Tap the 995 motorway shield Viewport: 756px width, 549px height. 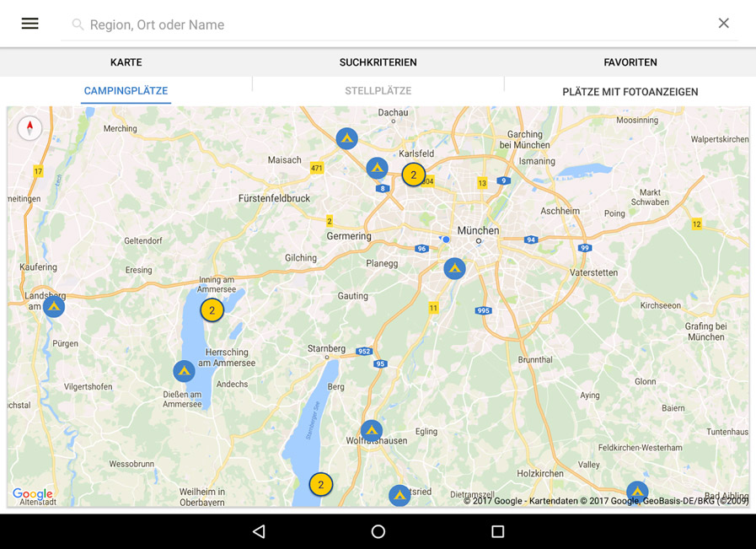click(x=483, y=310)
